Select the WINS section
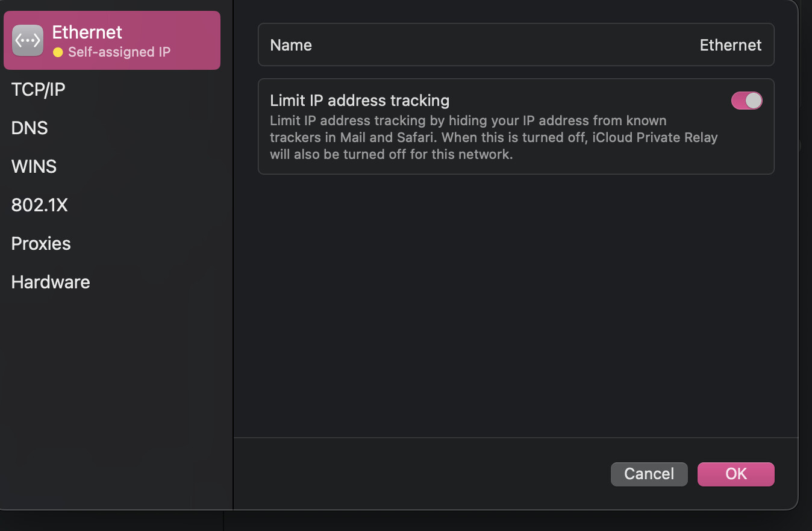812x531 pixels. pos(34,167)
